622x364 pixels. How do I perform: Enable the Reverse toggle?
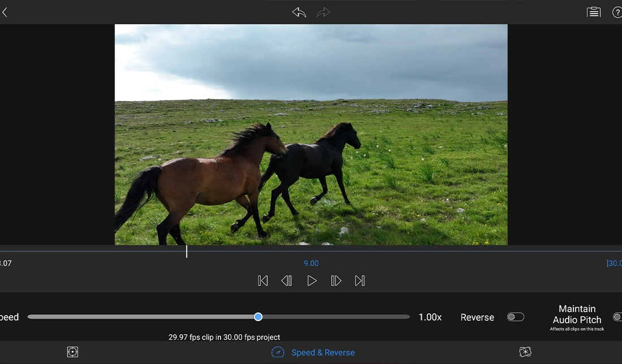515,317
